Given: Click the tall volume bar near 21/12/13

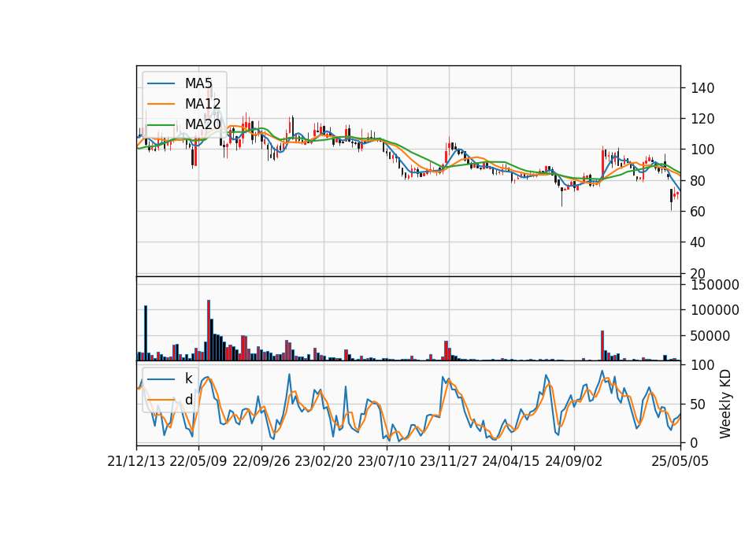Looking at the screenshot, I should pos(146,333).
